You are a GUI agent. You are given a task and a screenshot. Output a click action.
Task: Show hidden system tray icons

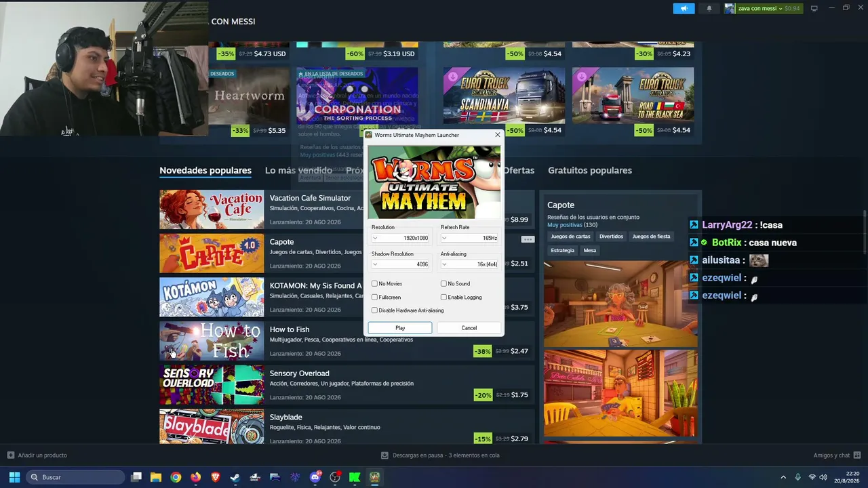coord(783,477)
